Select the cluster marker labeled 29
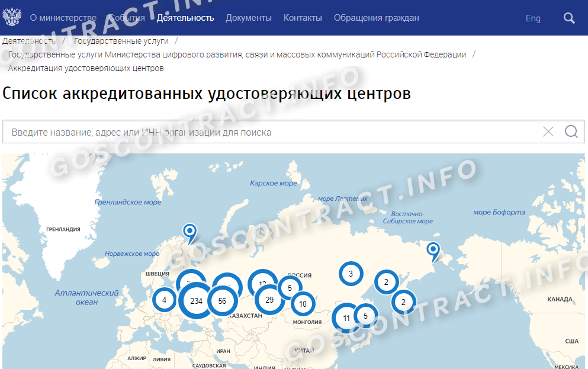The width and height of the screenshot is (588, 369). coord(269,300)
